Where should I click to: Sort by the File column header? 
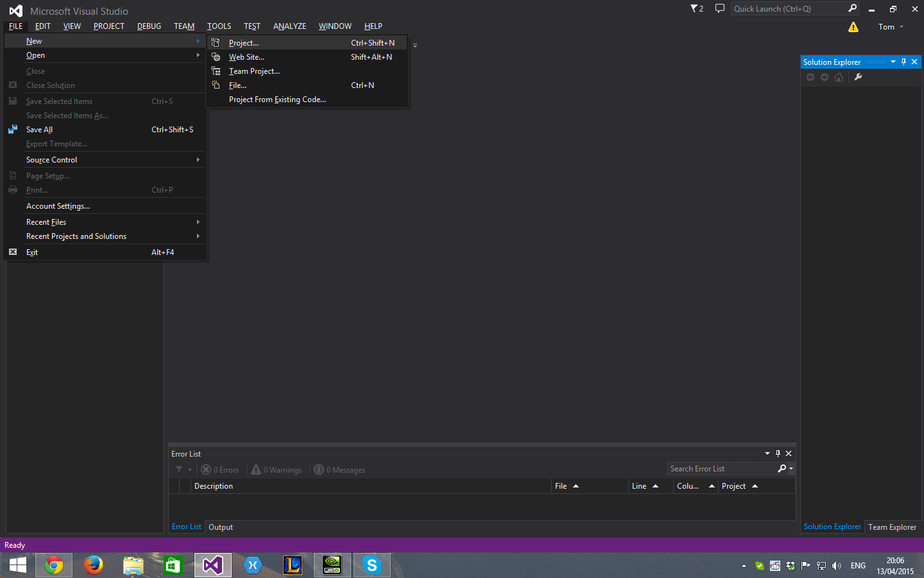(x=590, y=486)
